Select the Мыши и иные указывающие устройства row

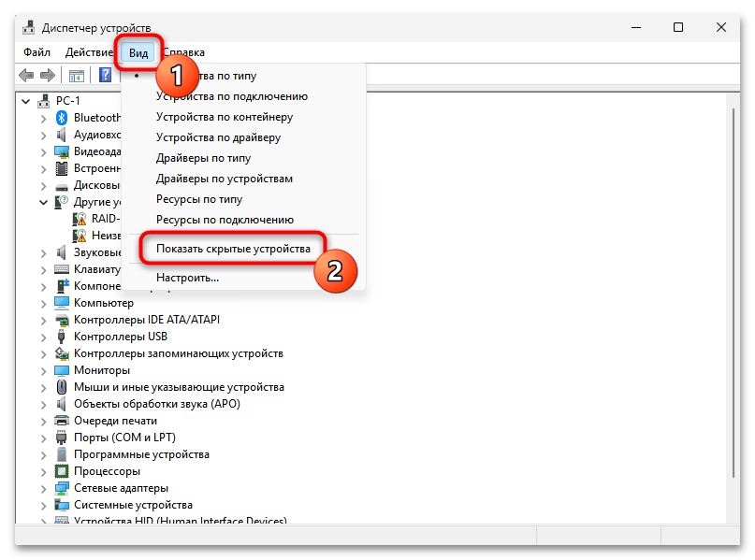[x=179, y=387]
